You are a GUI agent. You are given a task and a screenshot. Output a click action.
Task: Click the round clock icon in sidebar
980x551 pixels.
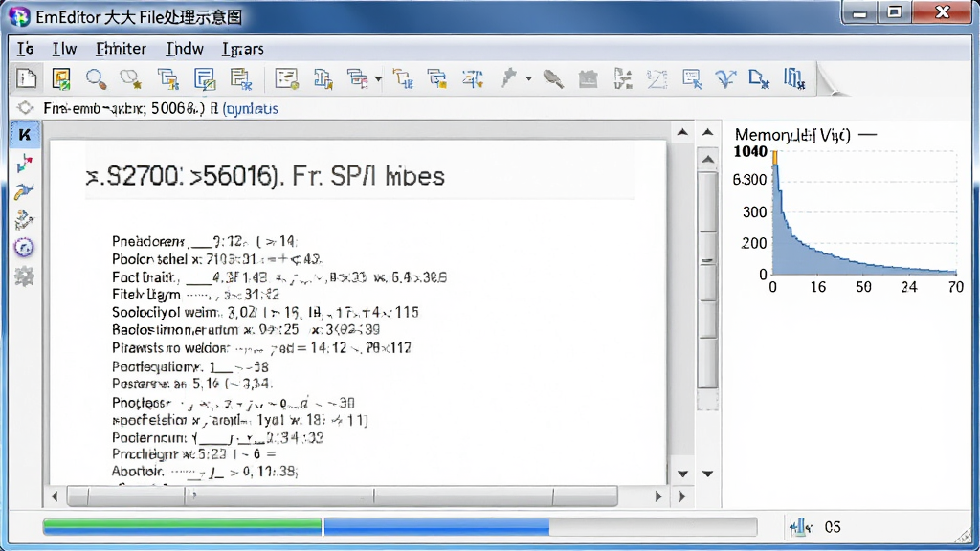[x=24, y=248]
